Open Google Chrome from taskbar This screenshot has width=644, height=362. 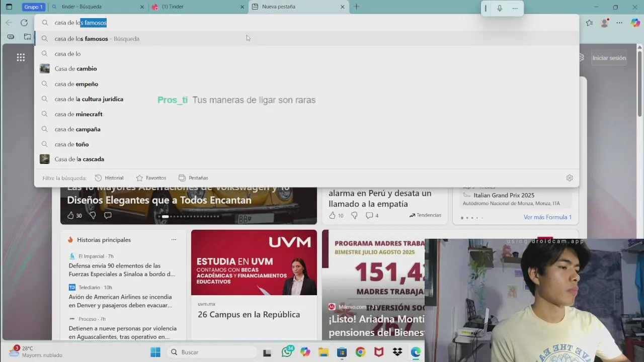pos(360,352)
